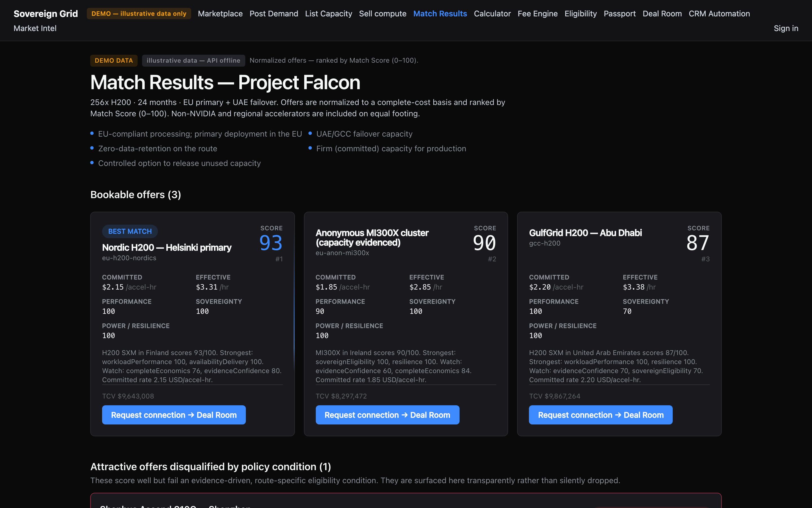
Task: Click the DEMO DATA badge
Action: [114, 60]
